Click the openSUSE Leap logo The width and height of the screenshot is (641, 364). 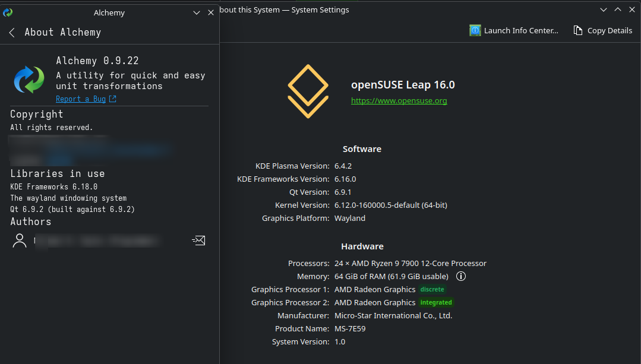point(308,91)
